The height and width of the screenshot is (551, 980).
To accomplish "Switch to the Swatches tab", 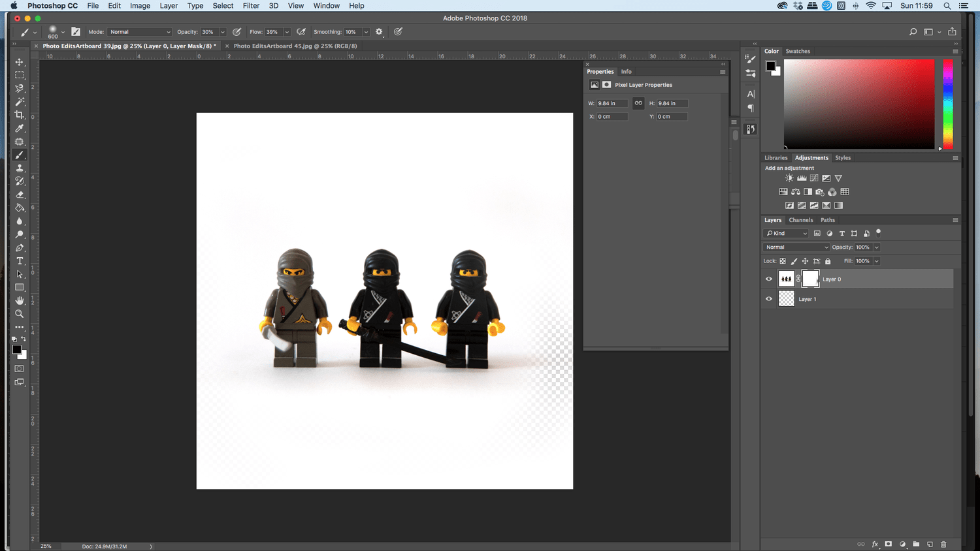I will coord(798,51).
